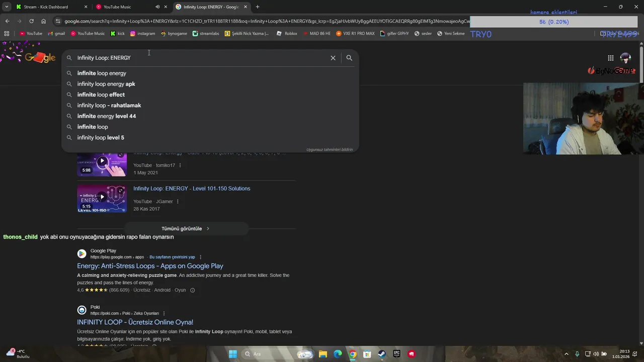
Task: Select suggestion infinite energy level 44
Action: [210, 116]
